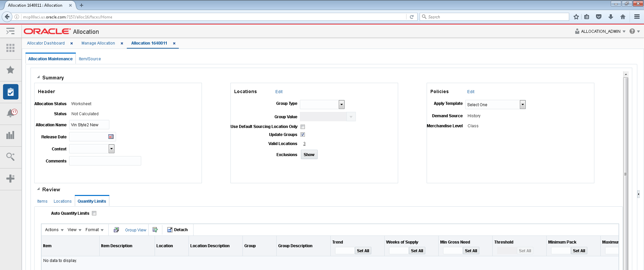Select the Allocation Maintenance tab

50,59
